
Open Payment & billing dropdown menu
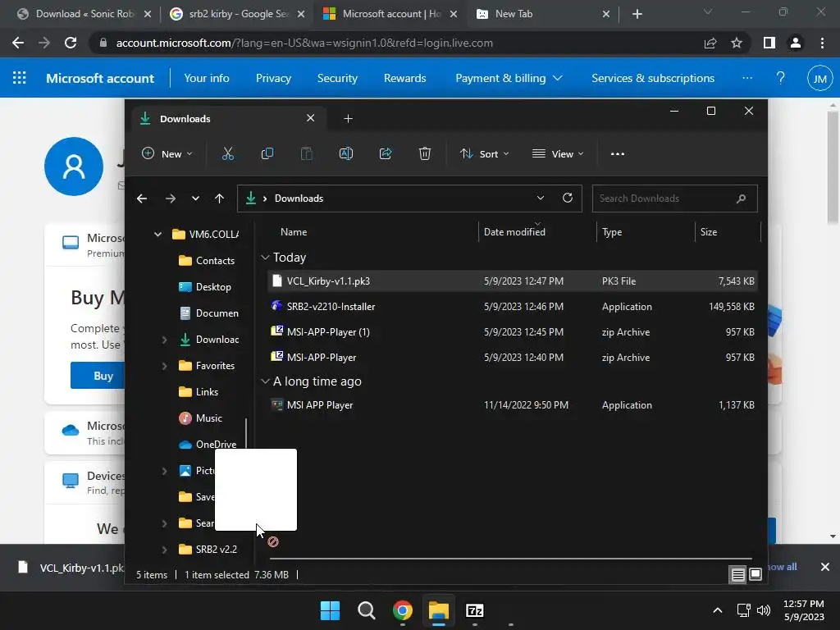point(509,78)
